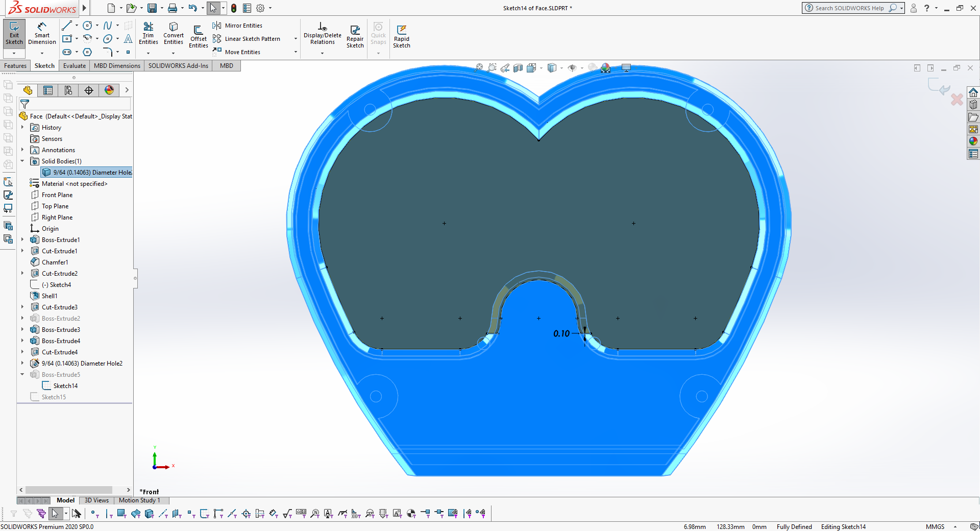Click the feature tree filter field

(75, 104)
